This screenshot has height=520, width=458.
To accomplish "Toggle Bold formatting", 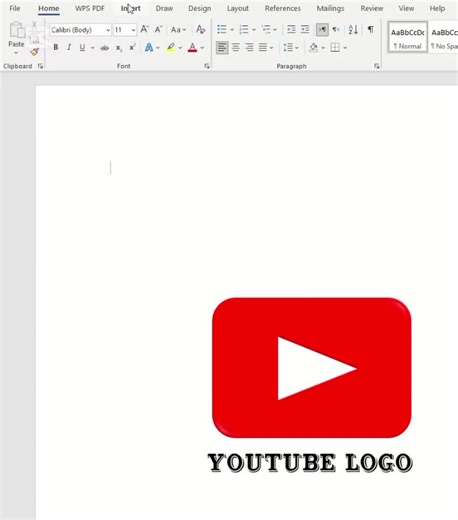I will click(56, 48).
